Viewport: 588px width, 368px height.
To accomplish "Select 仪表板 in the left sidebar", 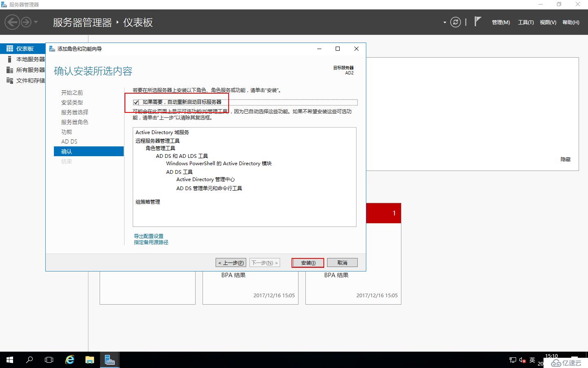I will tap(23, 49).
